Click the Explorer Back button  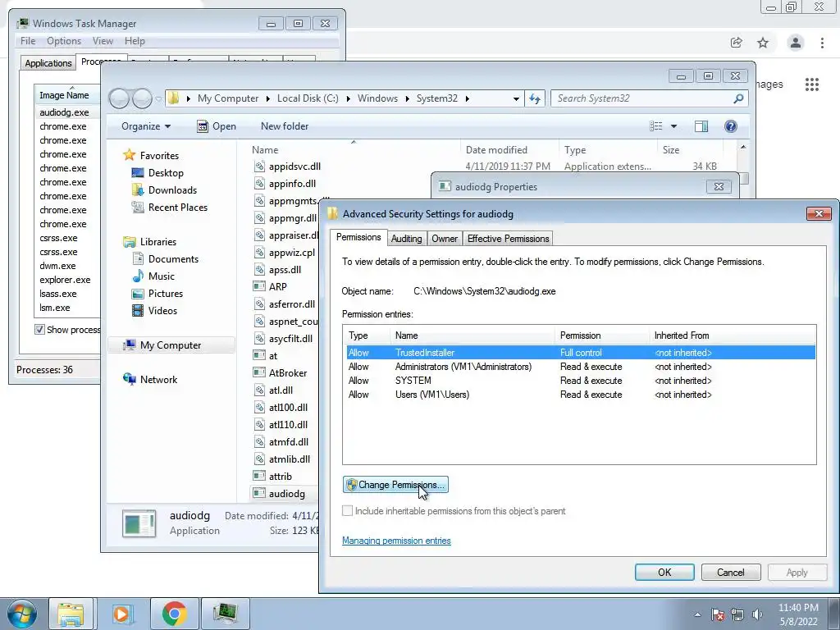click(119, 98)
